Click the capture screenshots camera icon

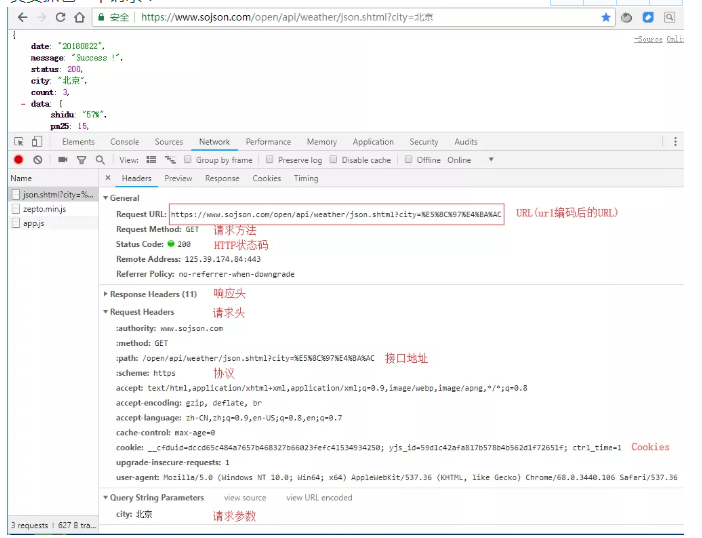[x=63, y=160]
